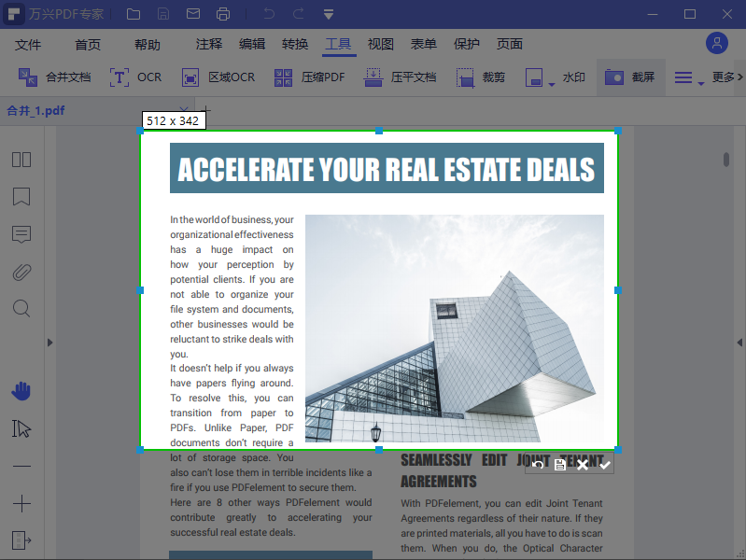
Task: Click the SEAMLESSLY EDIT JOINT TENANT AGREEMENTS heading
Action: (x=502, y=470)
